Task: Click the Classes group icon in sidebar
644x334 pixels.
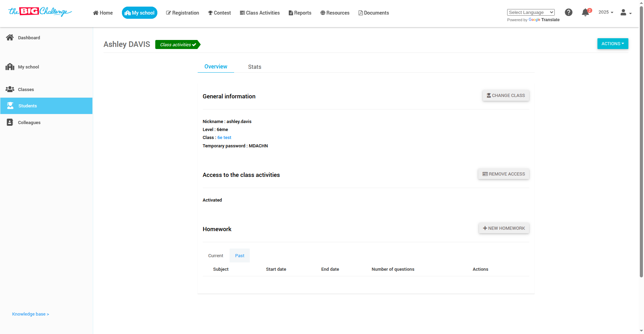Action: [10, 89]
